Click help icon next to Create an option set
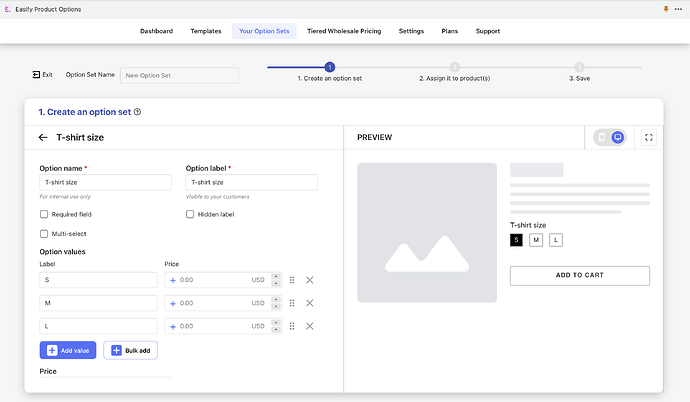690x402 pixels. [137, 112]
